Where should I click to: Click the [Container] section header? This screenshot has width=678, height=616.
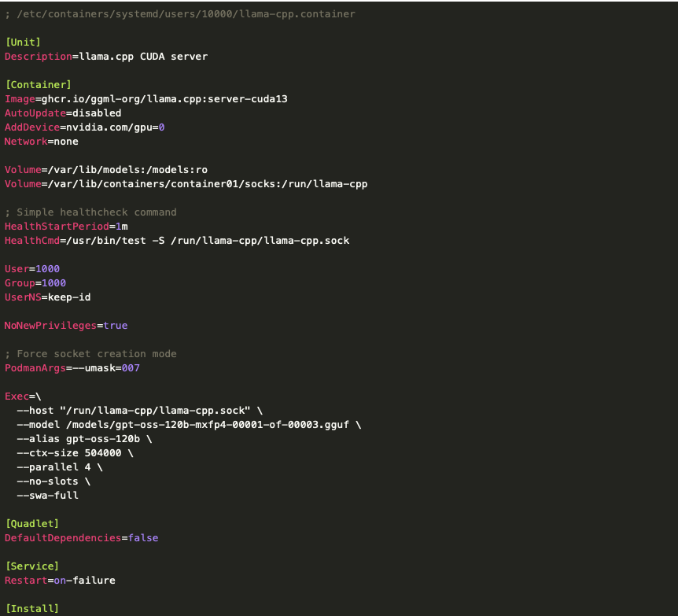38,85
